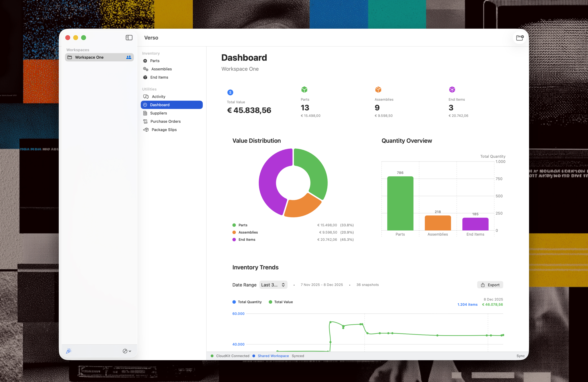Image resolution: width=588 pixels, height=382 pixels.
Task: Go to the Suppliers section
Action: (158, 113)
